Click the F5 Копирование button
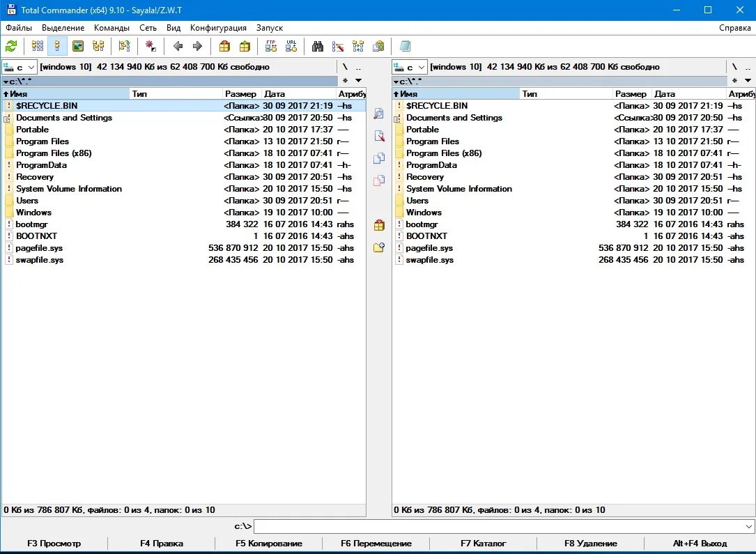756x554 pixels. [268, 544]
